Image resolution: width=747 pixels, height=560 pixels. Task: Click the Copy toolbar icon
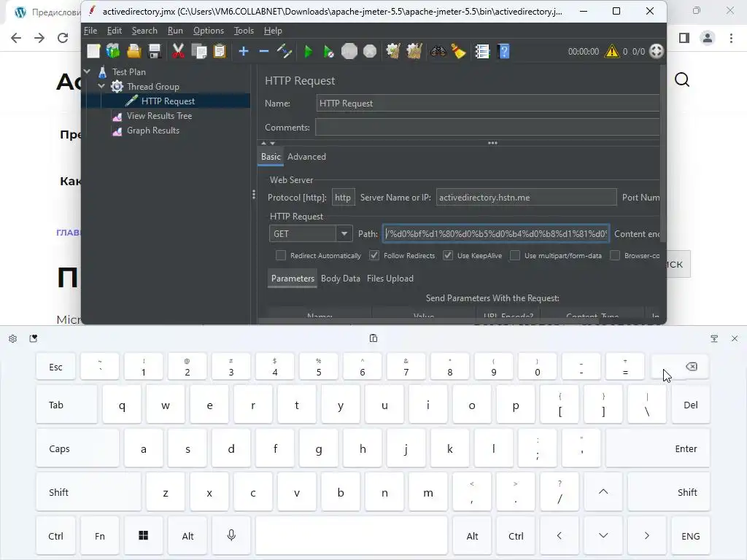198,51
